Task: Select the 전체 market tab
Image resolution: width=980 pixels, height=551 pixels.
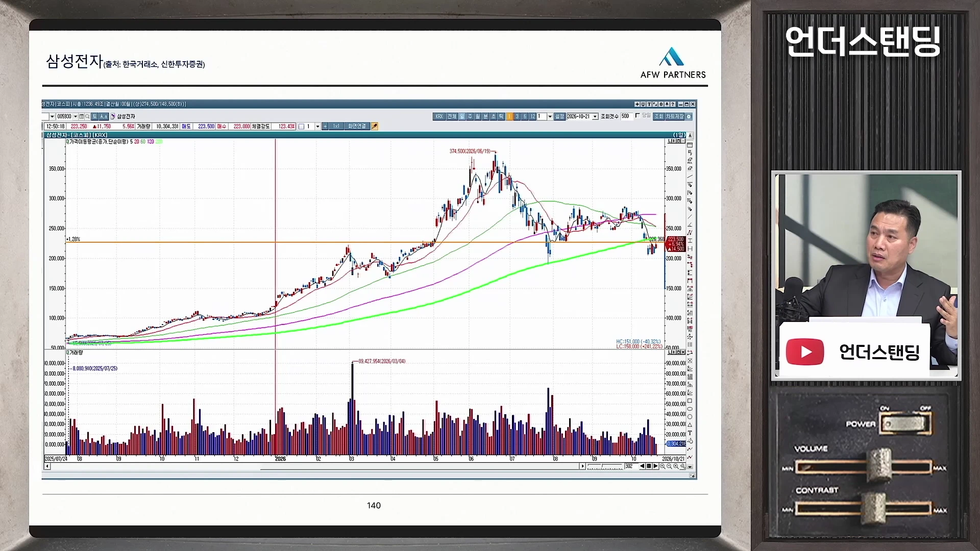Action: pyautogui.click(x=452, y=116)
